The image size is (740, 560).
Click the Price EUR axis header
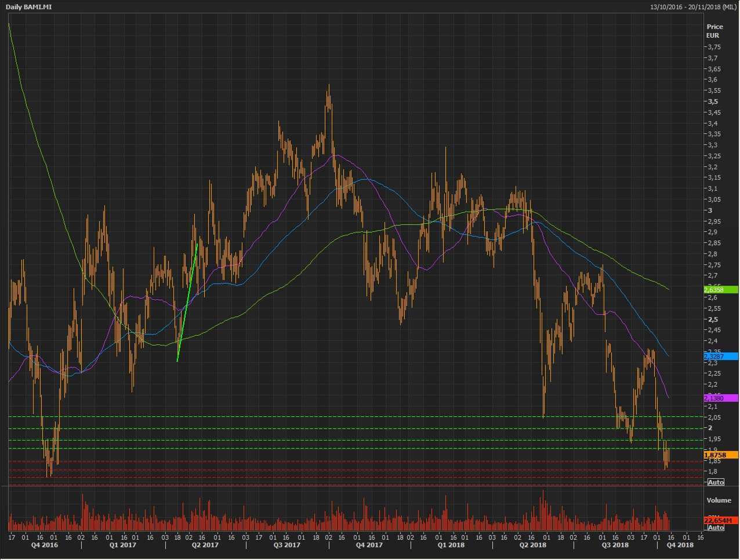click(x=714, y=31)
